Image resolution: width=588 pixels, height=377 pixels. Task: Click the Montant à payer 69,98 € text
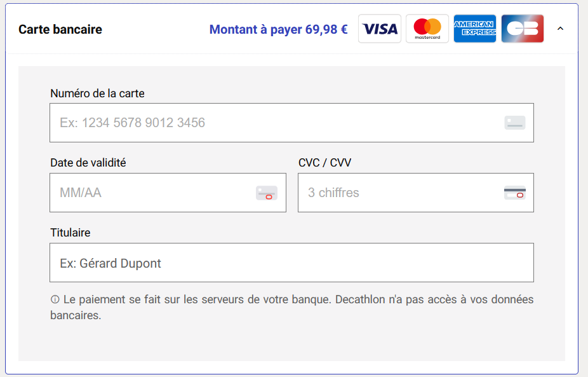coord(278,29)
